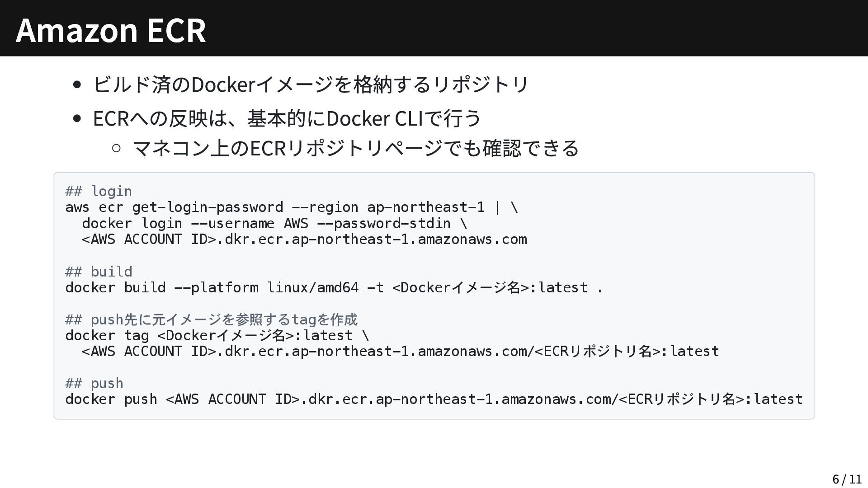
Task: Click the "docker build --platform linux/amd64" command
Action: pos(334,287)
